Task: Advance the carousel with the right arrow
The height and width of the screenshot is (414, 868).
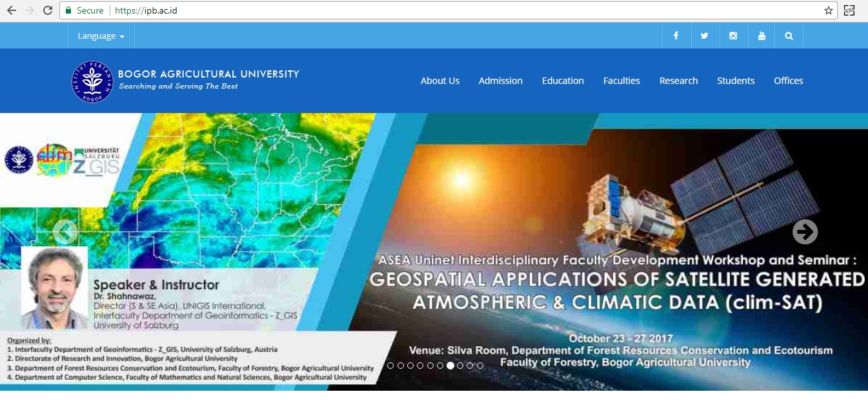Action: [x=805, y=232]
